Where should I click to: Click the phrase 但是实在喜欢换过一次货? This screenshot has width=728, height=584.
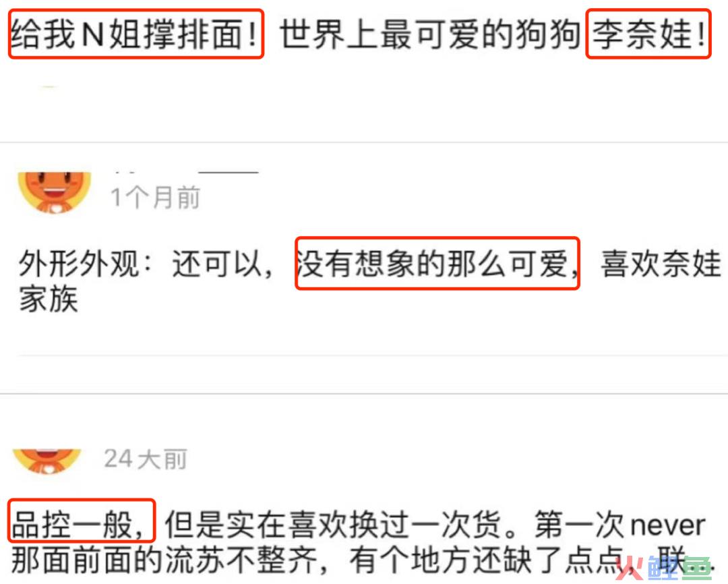[332, 525]
